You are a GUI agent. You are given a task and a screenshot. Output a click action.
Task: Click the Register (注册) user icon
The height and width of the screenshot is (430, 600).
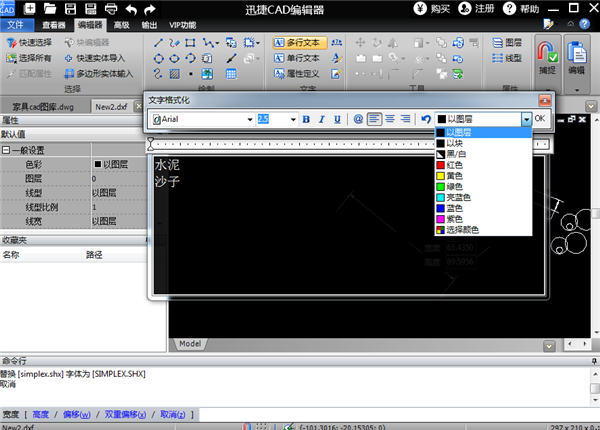465,8
